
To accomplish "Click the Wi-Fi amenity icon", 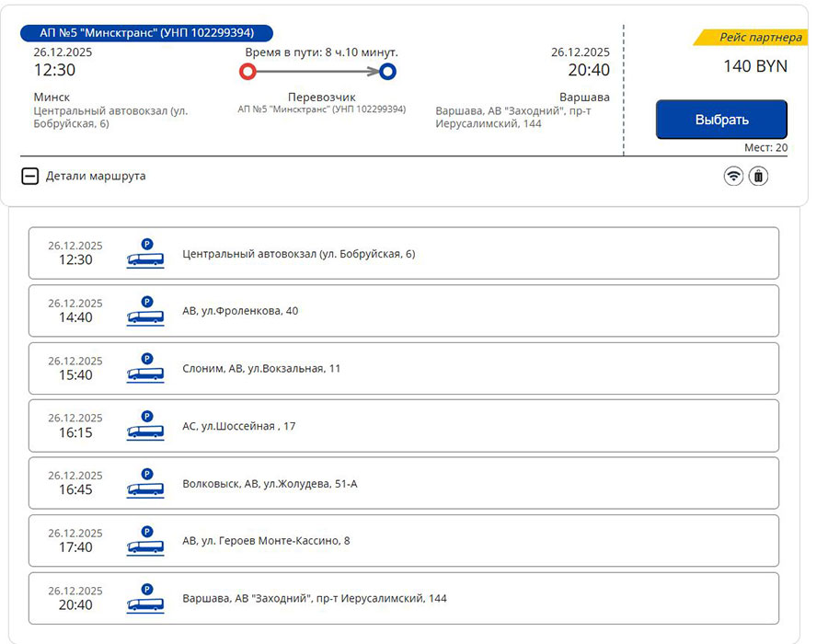I will 733,176.
